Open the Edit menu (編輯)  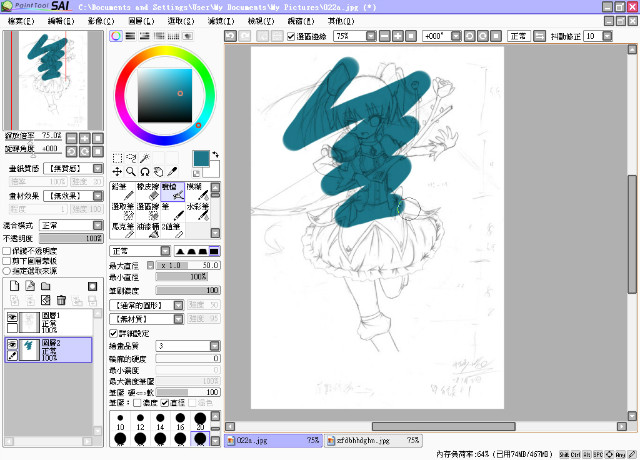(61, 21)
